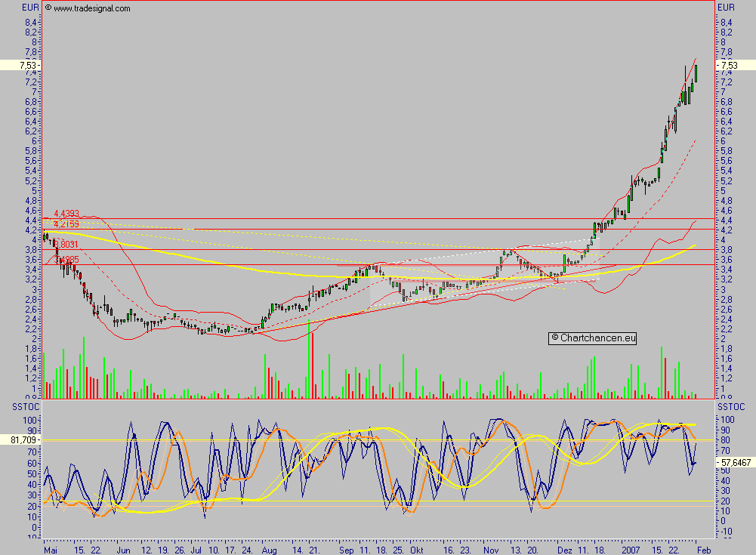Viewport: 756px width, 555px height.
Task: Select the 16. date label after Okt
Action: pos(449,550)
